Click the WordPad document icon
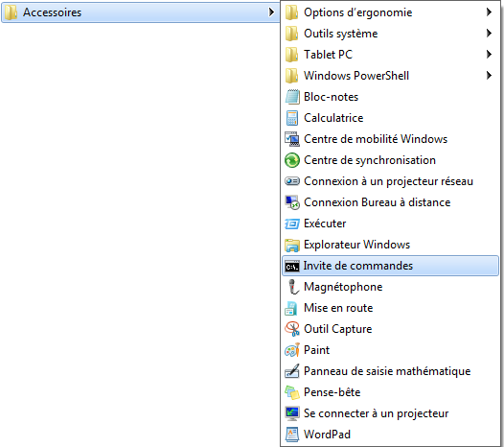The image size is (504, 447). (x=292, y=435)
